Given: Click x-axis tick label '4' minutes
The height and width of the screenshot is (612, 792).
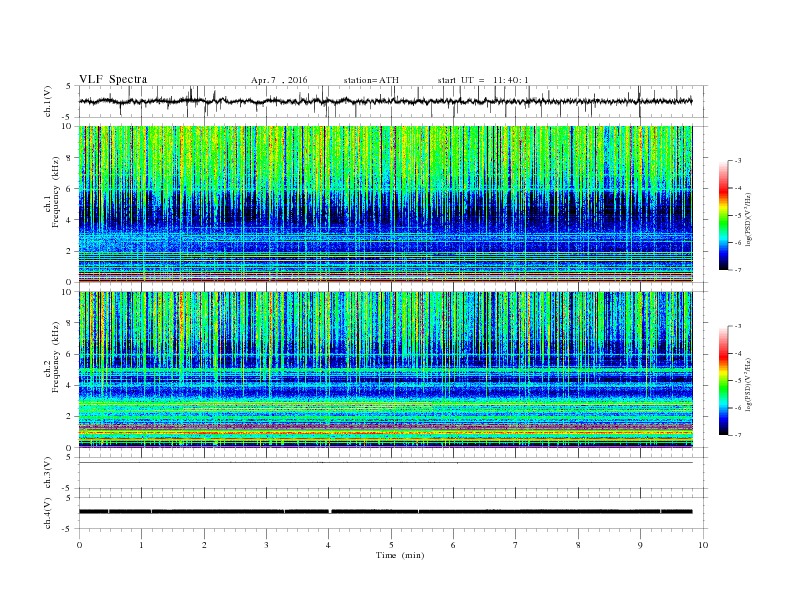Looking at the screenshot, I should 328,545.
